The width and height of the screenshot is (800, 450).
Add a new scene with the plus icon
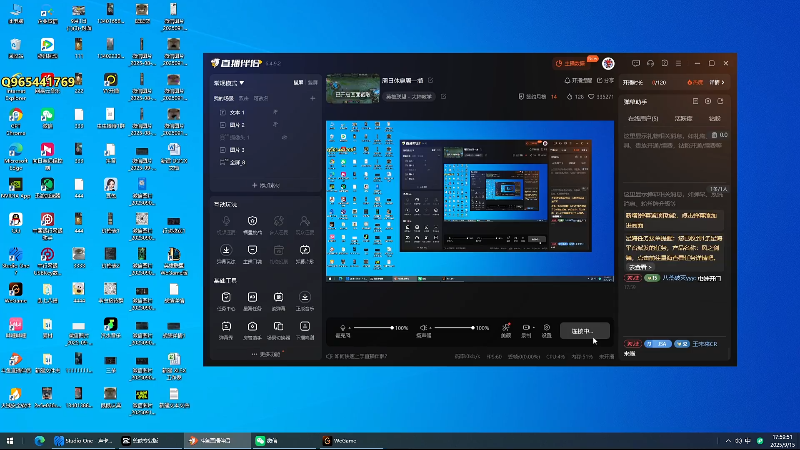coord(312,98)
